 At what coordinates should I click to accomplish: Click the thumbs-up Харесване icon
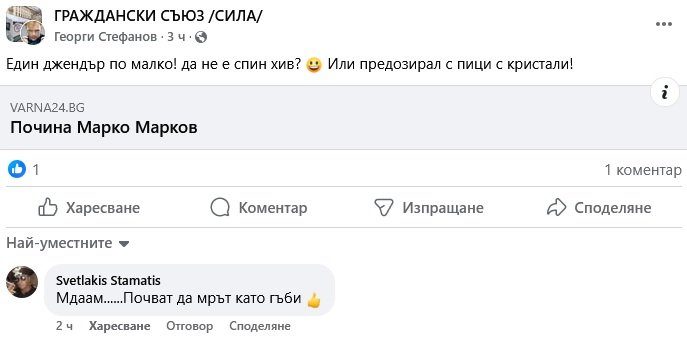click(48, 207)
